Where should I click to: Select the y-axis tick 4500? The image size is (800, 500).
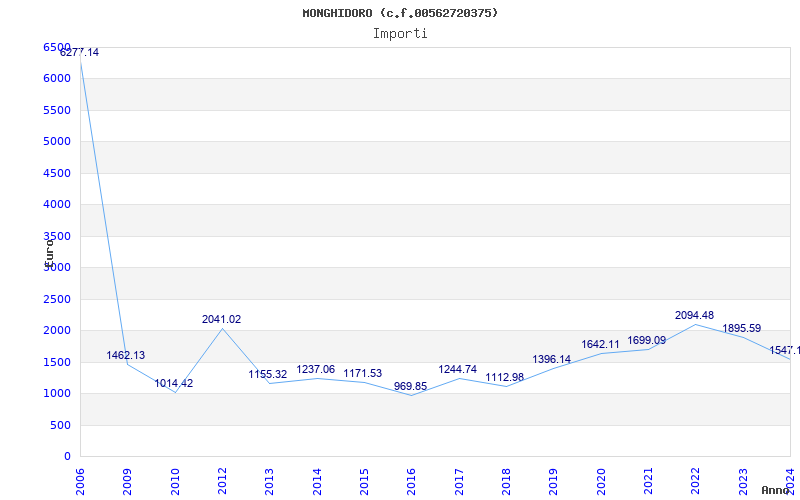coord(57,173)
